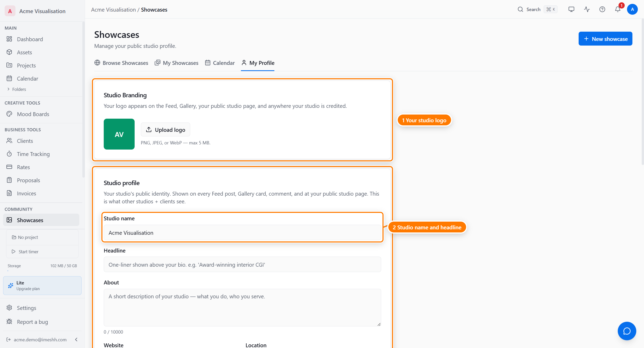This screenshot has width=644, height=348.
Task: Open the Assets cube icon
Action: pos(9,52)
